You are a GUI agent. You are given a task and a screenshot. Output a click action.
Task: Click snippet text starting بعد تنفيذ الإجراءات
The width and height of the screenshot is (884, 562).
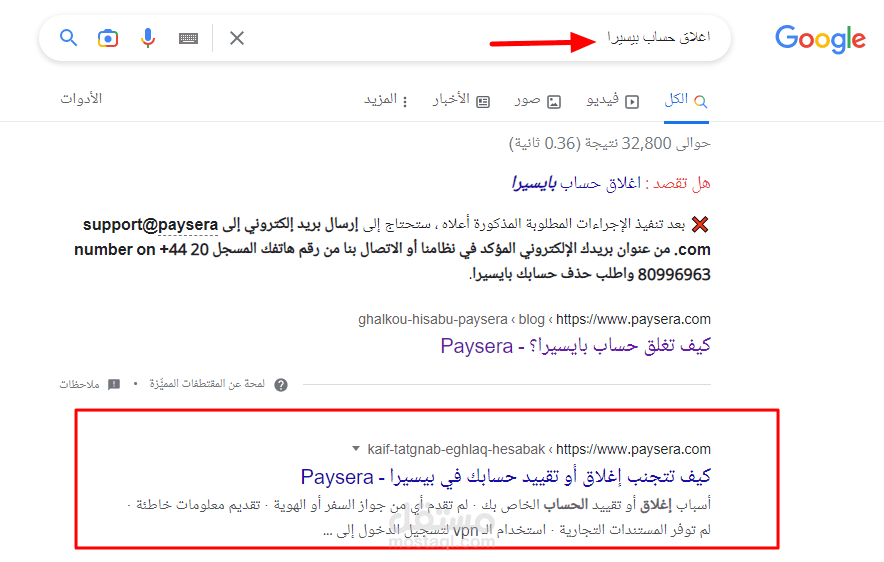click(392, 249)
